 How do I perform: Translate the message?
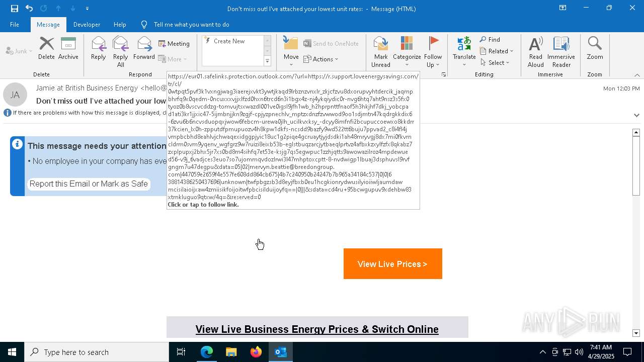click(464, 51)
